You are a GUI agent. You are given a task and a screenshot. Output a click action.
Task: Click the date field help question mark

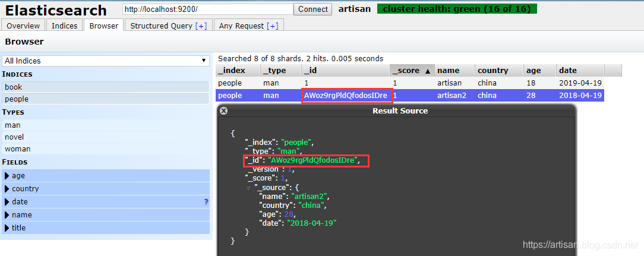(x=206, y=202)
